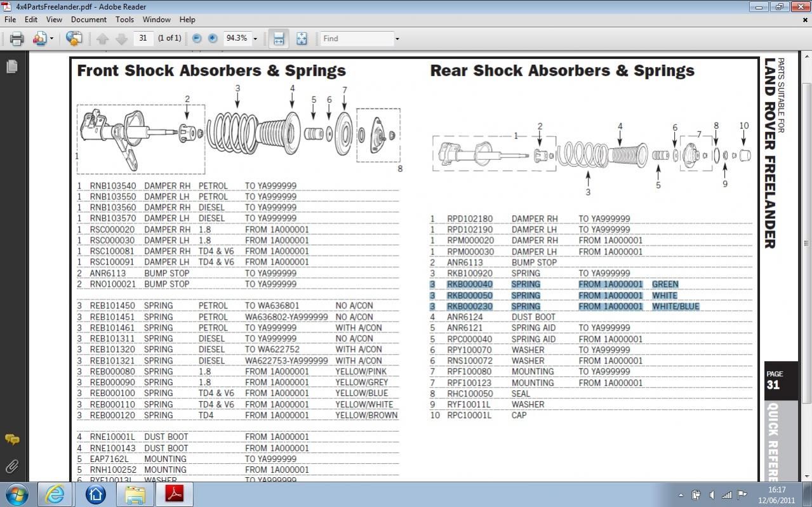Open the Edit menu

[31, 20]
